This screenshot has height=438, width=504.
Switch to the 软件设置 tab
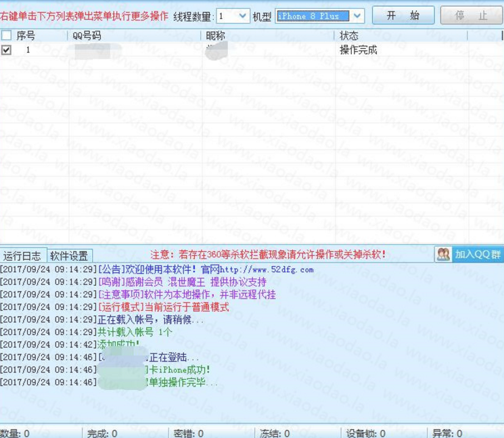click(70, 256)
